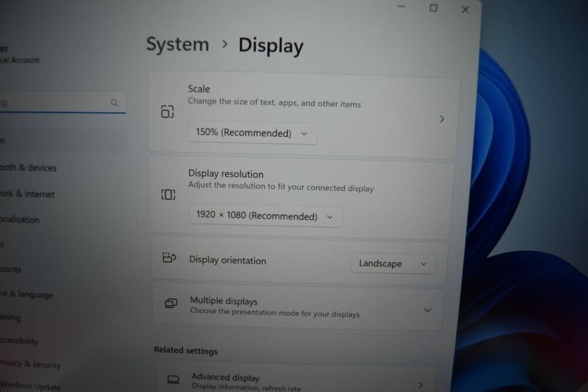
Task: Click 'Choose the presentation mode' description
Action: 275,313
